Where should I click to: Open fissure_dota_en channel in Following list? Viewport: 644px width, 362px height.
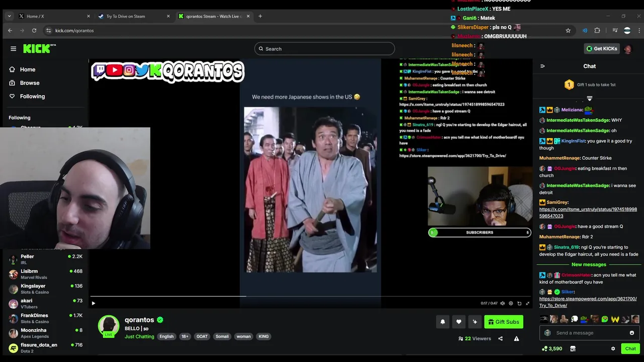(x=45, y=347)
